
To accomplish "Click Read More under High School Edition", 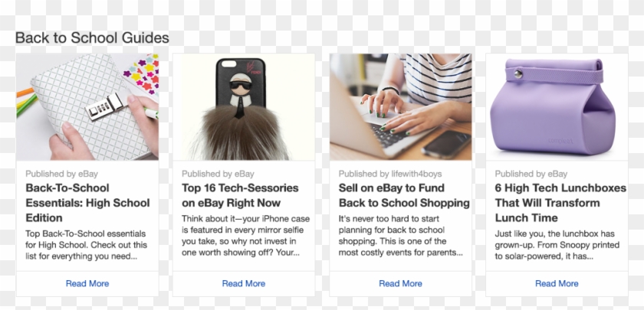I will pyautogui.click(x=87, y=283).
